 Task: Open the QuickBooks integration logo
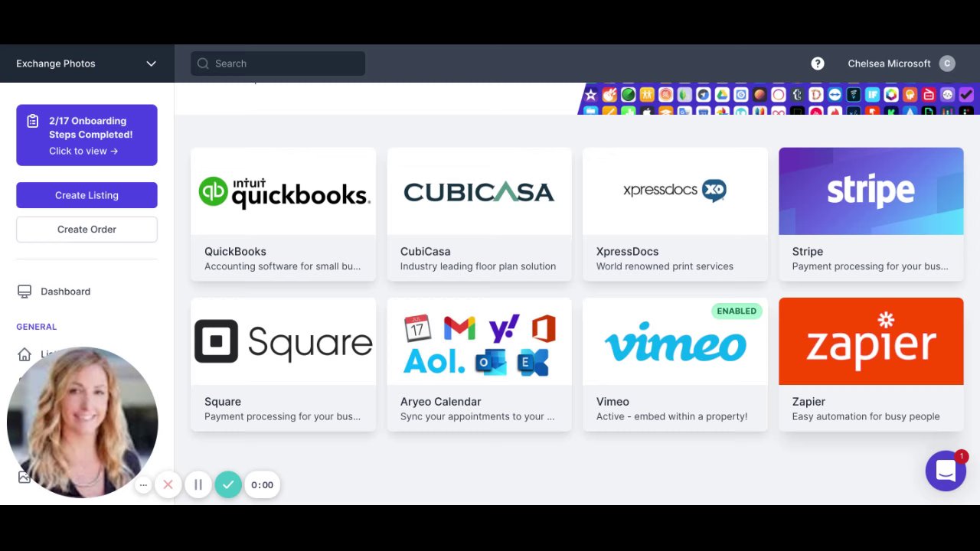tap(283, 191)
